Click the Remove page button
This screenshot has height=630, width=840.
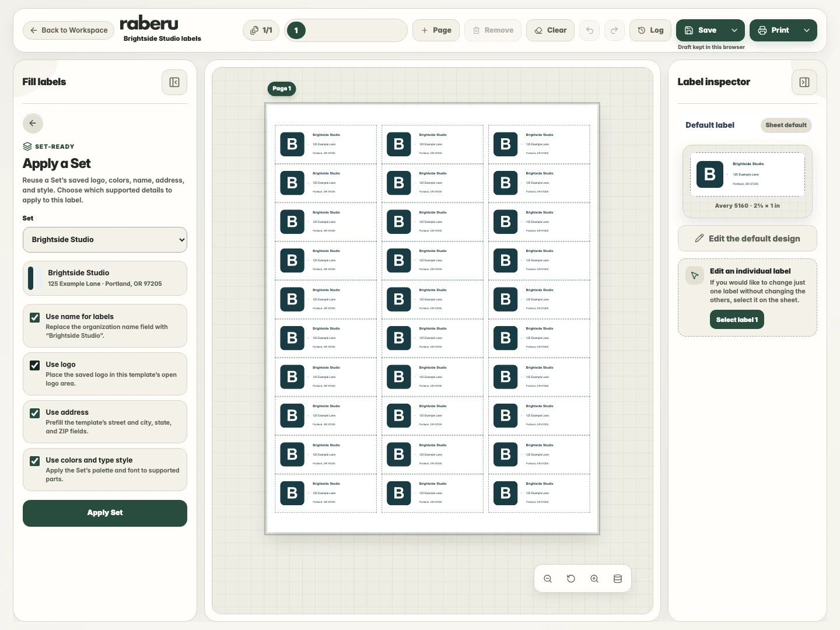pos(493,30)
